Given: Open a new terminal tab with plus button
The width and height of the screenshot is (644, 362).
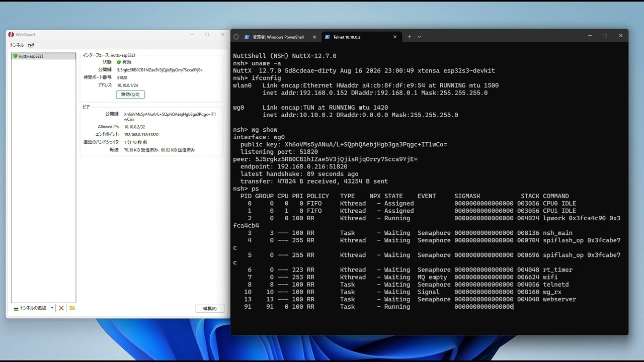Looking at the screenshot, I should coord(409,37).
